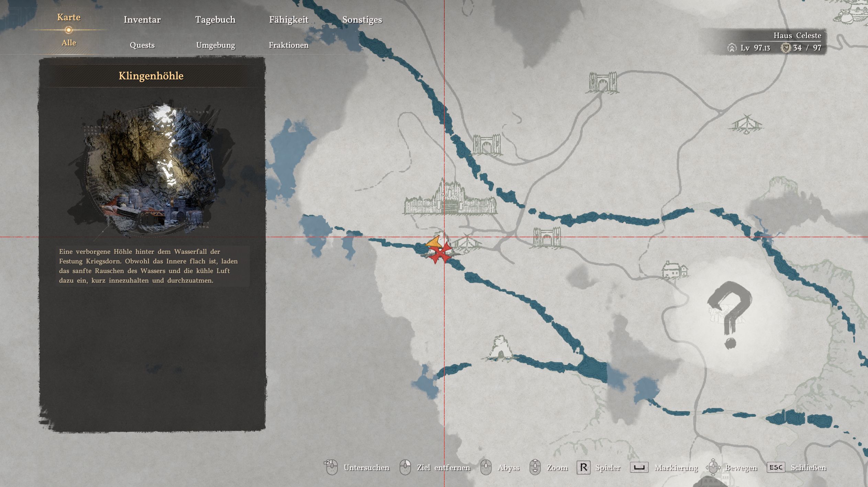Click Ziel entfernen mouse hint

tap(443, 467)
